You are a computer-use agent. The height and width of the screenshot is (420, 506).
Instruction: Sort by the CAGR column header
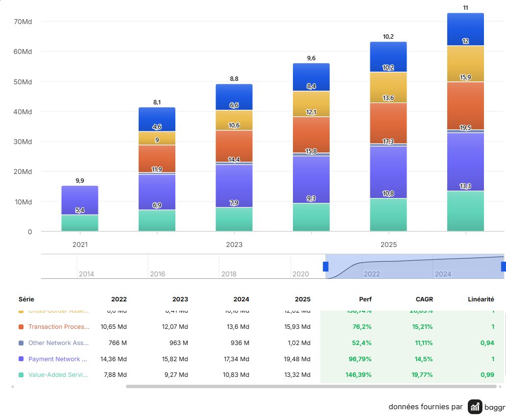click(424, 299)
